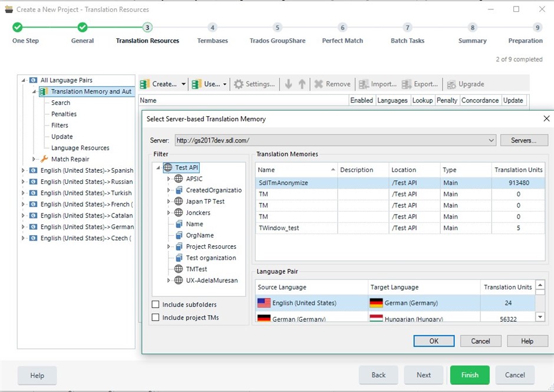
Task: Click the CreatedOrganizatio folder icon
Action: tap(179, 190)
